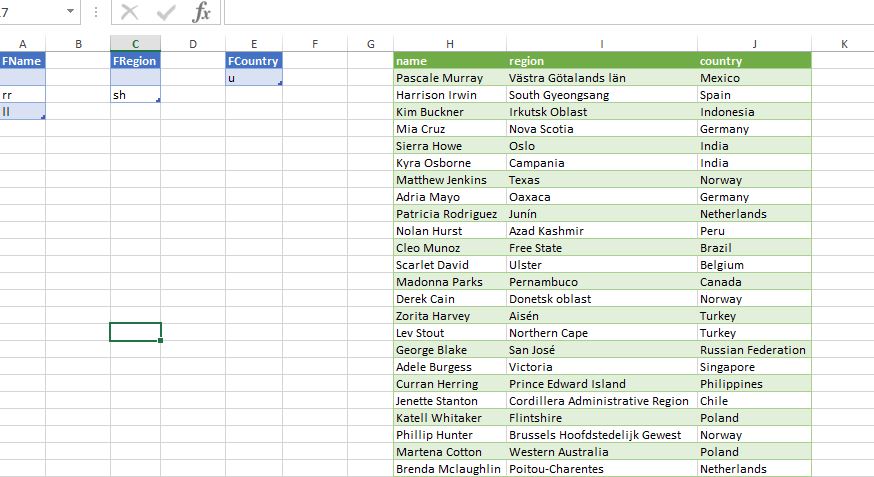
Task: Select the Mexico country cell
Action: 754,78
